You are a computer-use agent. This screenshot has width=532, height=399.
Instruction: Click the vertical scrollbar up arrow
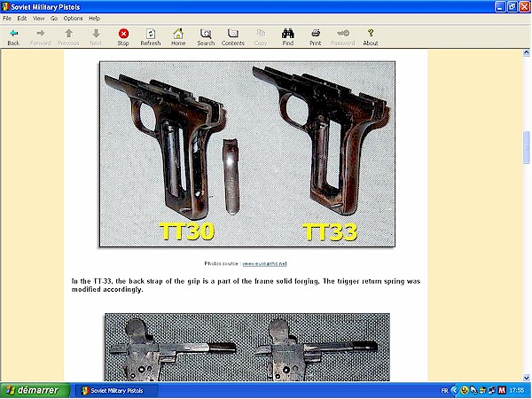(526, 52)
